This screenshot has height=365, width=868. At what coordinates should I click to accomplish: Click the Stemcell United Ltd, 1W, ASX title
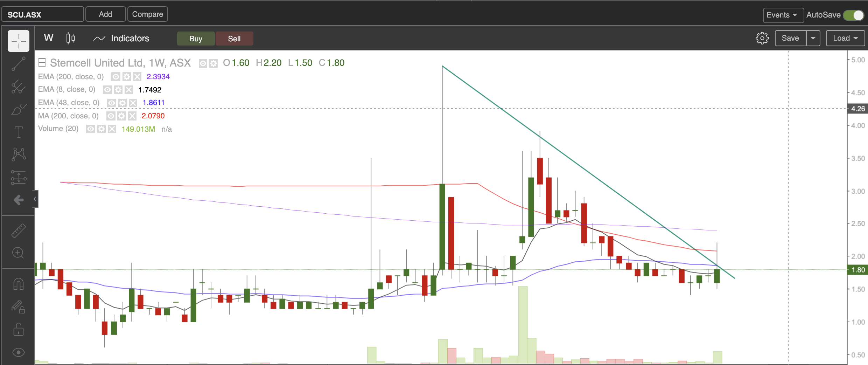tap(120, 63)
